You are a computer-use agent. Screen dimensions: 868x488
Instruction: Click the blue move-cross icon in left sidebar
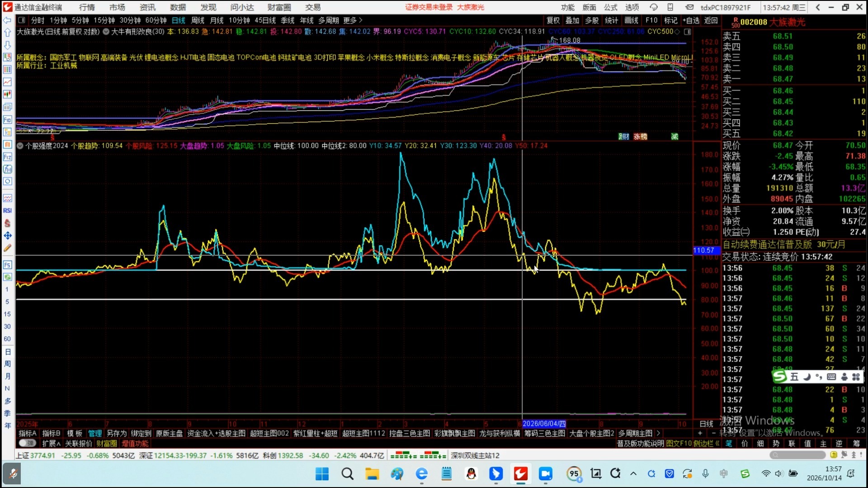click(x=7, y=235)
